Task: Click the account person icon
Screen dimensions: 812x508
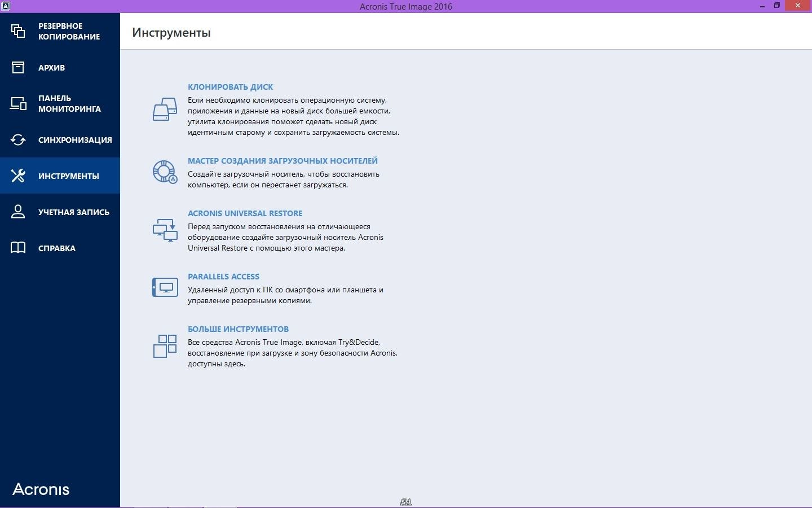Action: [18, 212]
